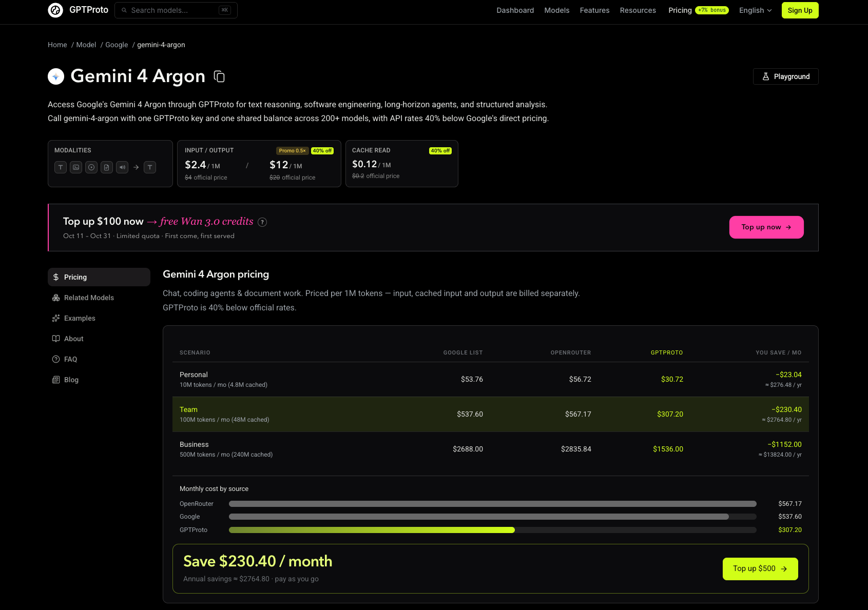
Task: Click the 40% off badge on Cache Read
Action: [440, 151]
